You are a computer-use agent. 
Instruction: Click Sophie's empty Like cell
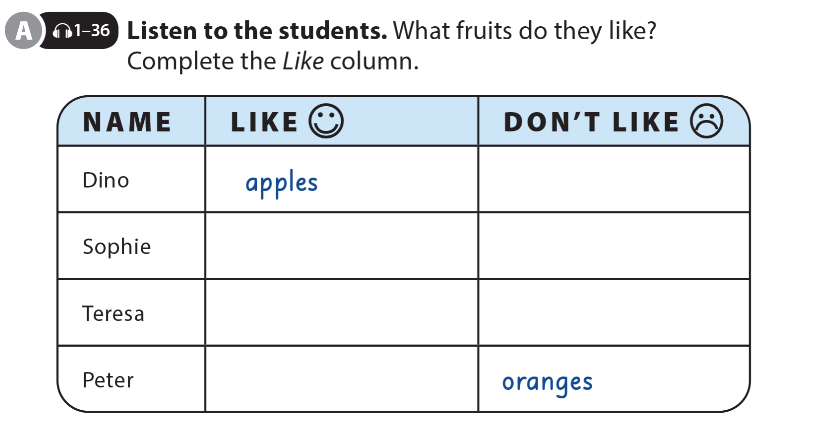click(x=341, y=246)
